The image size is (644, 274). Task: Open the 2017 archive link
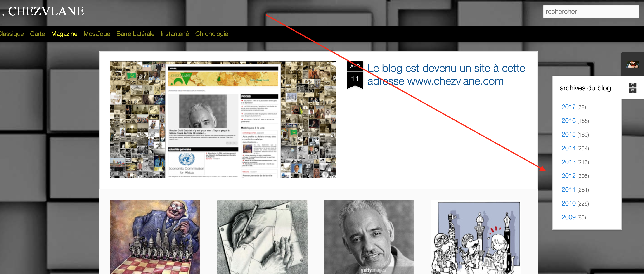pyautogui.click(x=568, y=107)
